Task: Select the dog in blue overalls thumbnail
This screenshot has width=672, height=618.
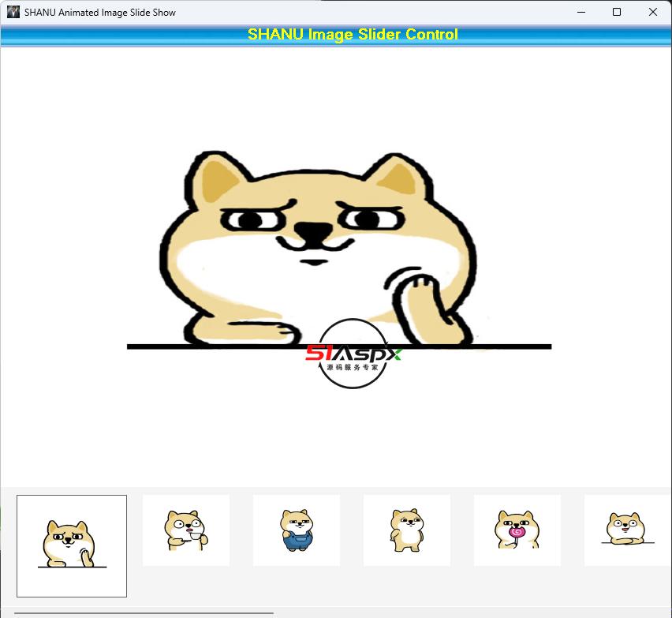Action: pos(297,530)
